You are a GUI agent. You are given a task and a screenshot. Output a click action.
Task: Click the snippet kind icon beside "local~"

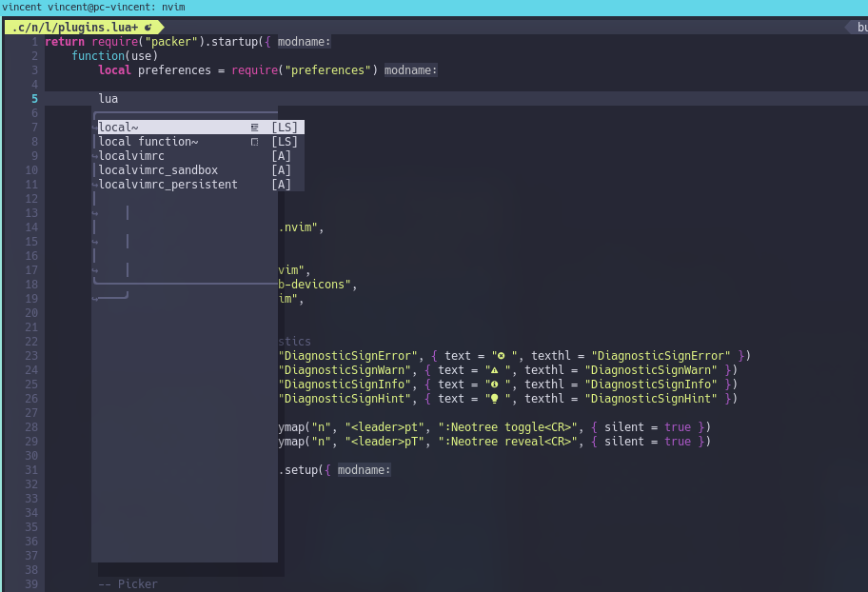(254, 127)
